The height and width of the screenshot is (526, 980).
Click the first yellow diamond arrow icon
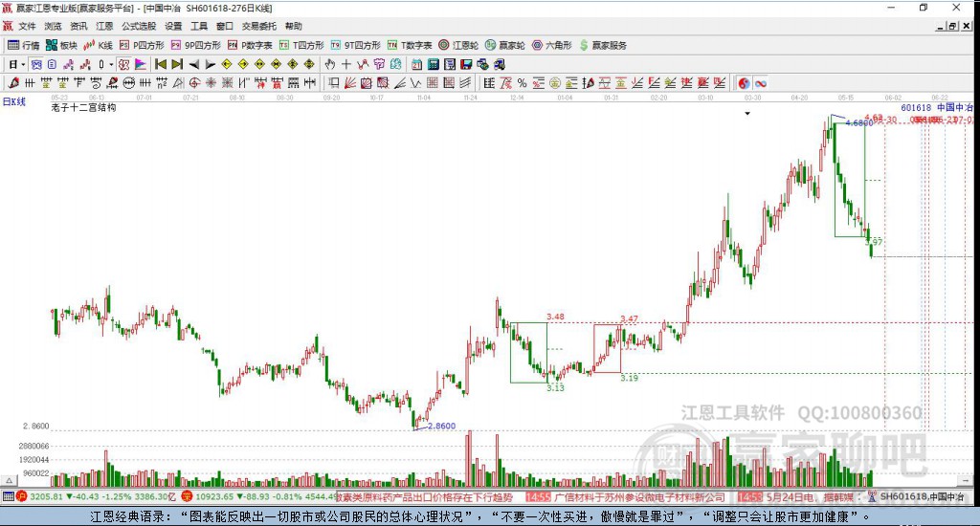(x=226, y=64)
